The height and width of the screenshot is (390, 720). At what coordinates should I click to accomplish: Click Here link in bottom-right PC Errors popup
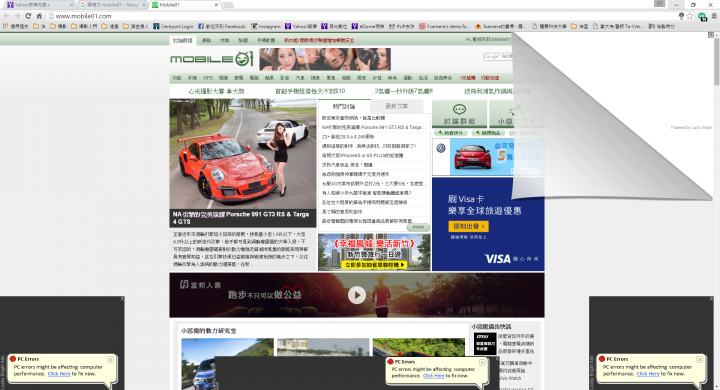click(648, 374)
